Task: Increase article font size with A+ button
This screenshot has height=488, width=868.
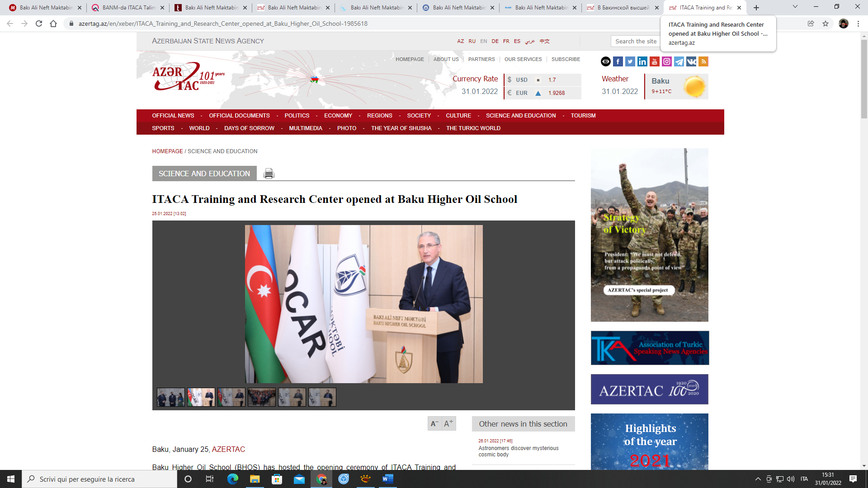Action: [x=448, y=423]
